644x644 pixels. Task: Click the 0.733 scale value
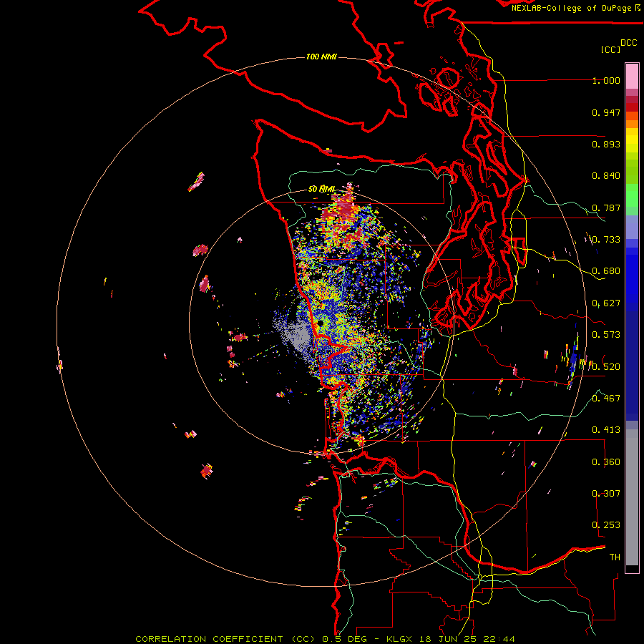click(x=606, y=240)
